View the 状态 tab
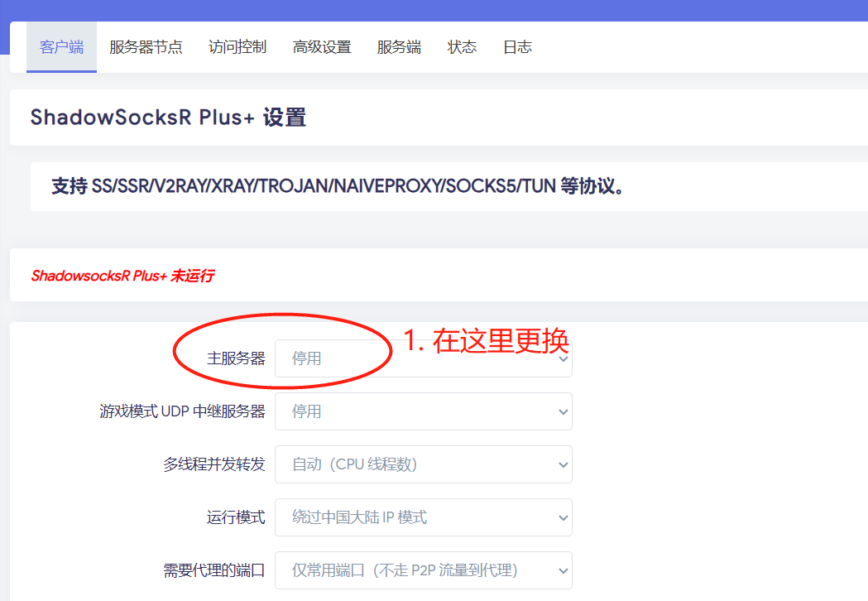Image resolution: width=868 pixels, height=601 pixels. coord(462,47)
